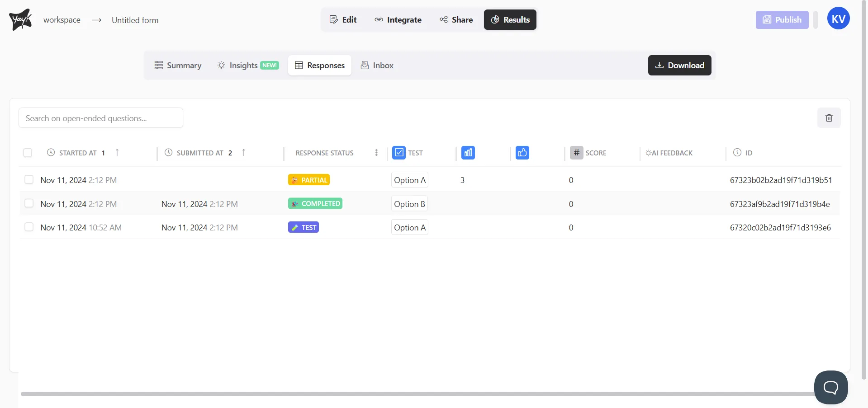
Task: Click the open-ended questions search field
Action: pos(100,118)
